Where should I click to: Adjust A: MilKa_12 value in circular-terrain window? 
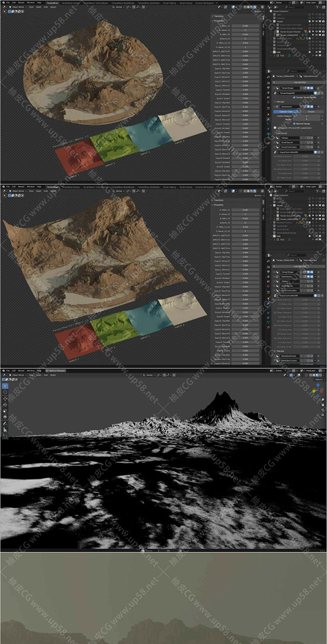coord(245,26)
